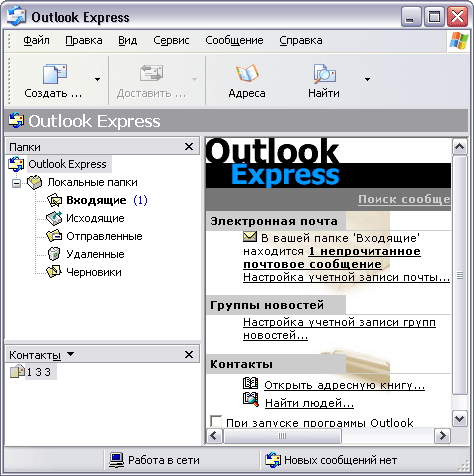Open the Вид menu
Viewport: 474px width, 476px height.
tap(128, 40)
